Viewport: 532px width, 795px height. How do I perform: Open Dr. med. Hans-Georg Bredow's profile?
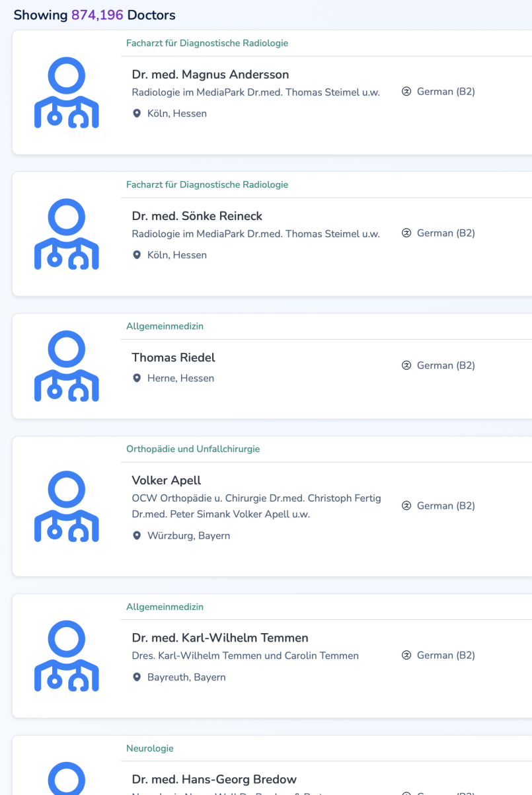click(214, 779)
